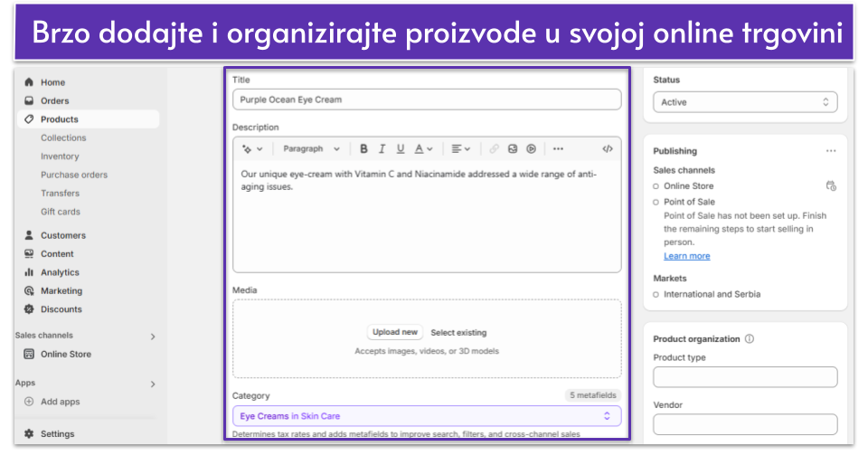Open the text color picker
Image resolution: width=868 pixels, height=456 pixels.
[x=423, y=148]
